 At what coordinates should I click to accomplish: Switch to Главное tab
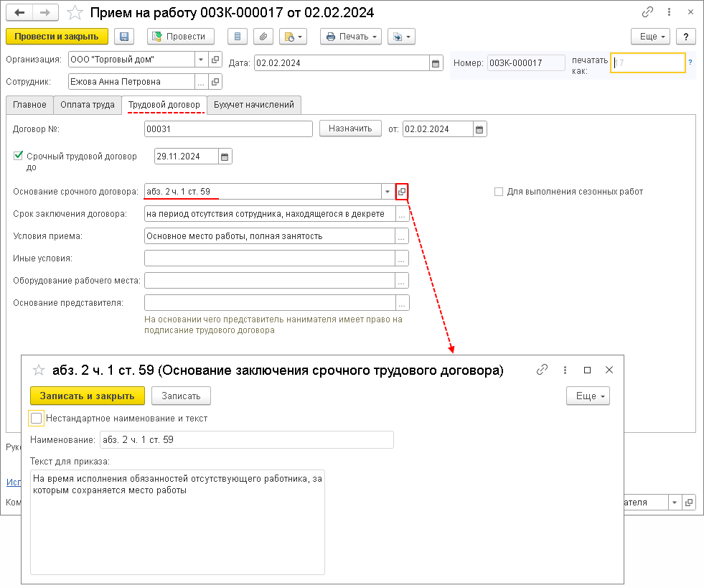coord(29,105)
